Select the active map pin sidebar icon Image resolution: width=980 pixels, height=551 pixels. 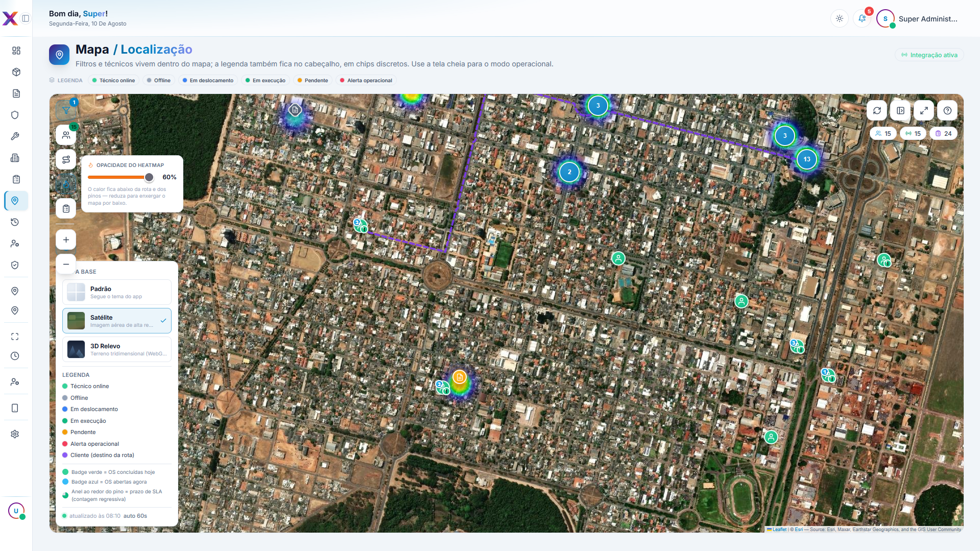pos(16,201)
